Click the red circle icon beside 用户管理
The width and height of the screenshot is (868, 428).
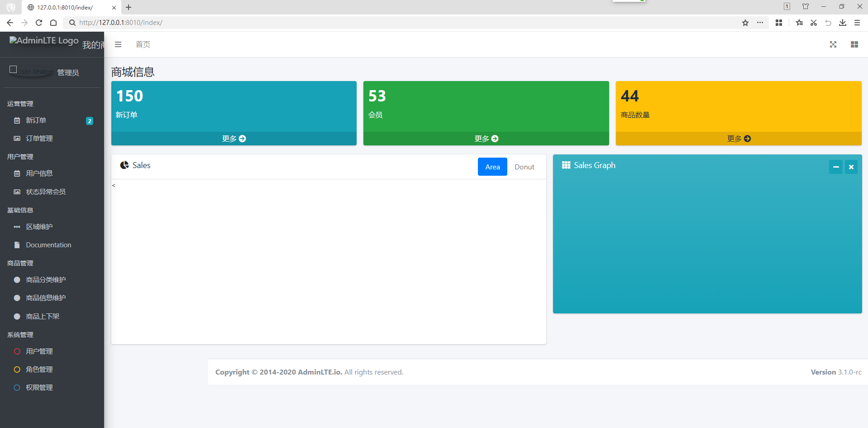17,351
